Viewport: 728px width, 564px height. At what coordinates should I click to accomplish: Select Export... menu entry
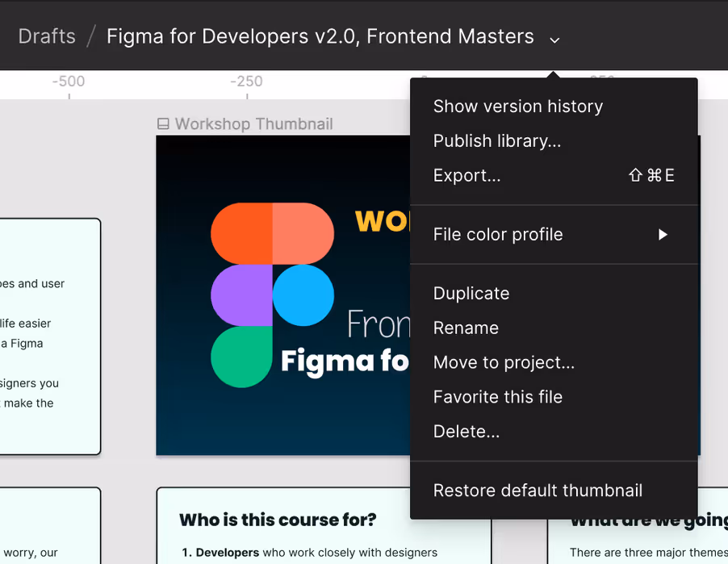point(554,175)
